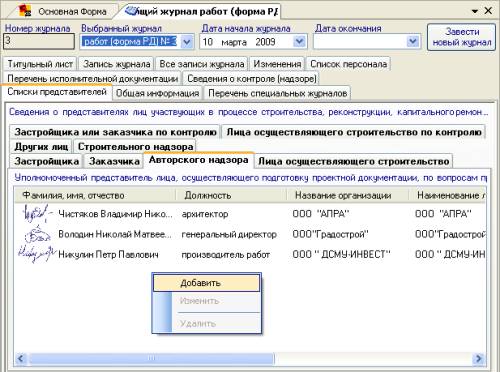Open the Изменения tab

tap(277, 64)
